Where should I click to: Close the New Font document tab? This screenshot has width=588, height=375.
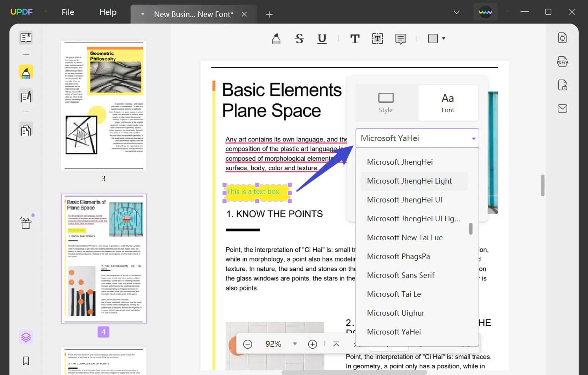tap(244, 14)
